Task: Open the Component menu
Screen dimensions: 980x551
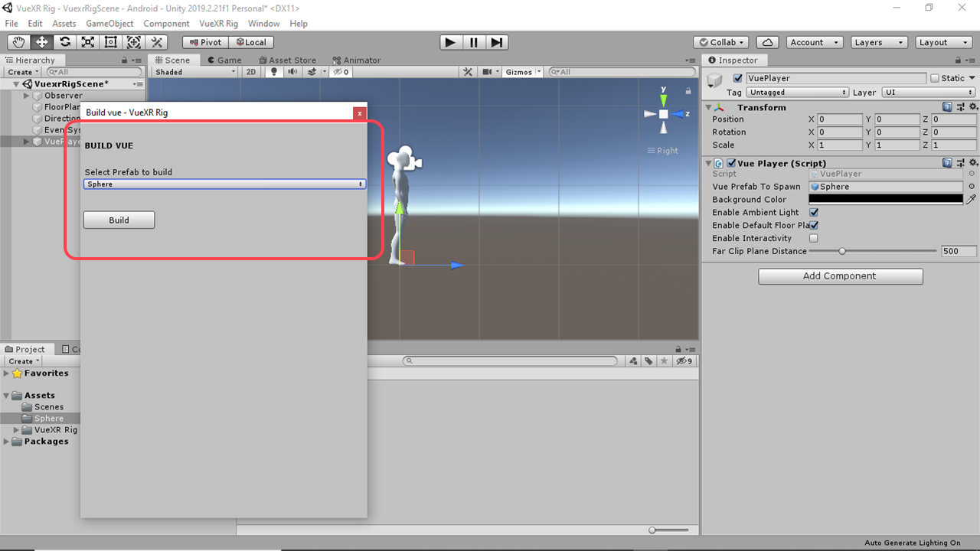Action: tap(166, 24)
